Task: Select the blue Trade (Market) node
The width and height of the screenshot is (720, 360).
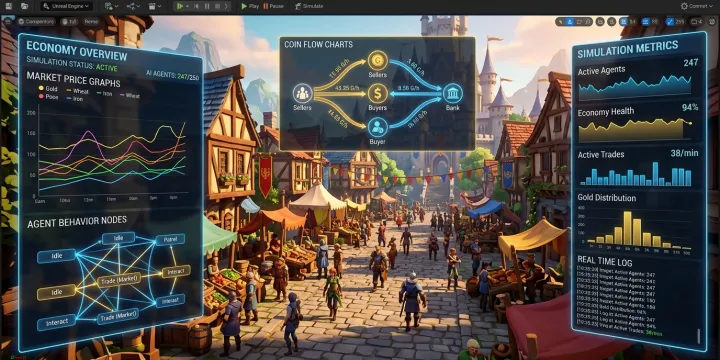Action: tap(118, 315)
